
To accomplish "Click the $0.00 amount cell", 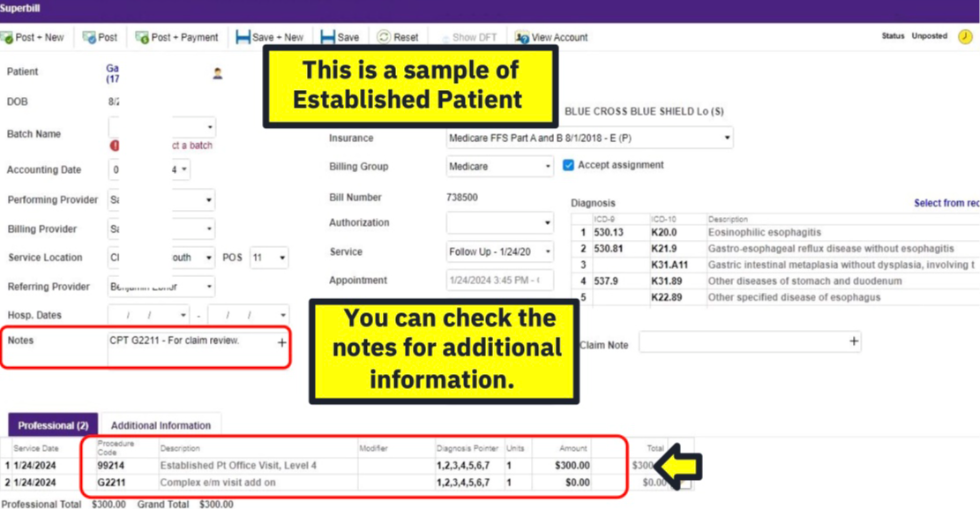I will 578,483.
